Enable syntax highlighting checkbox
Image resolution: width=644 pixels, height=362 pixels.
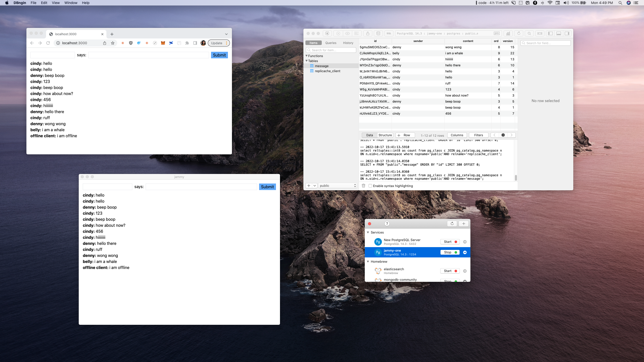click(x=370, y=186)
